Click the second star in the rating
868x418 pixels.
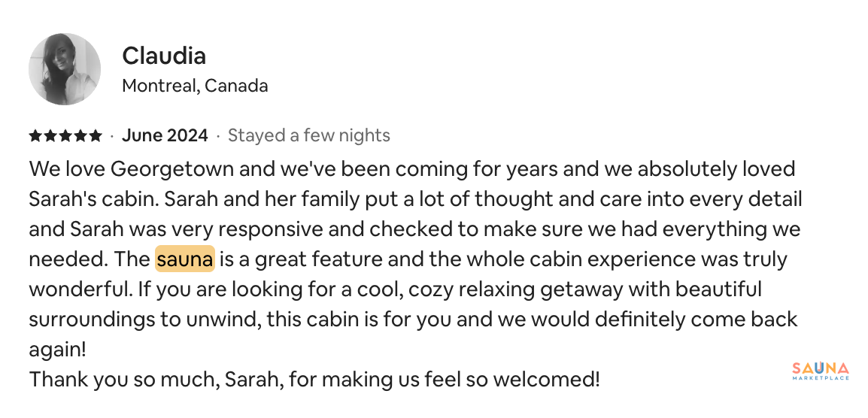(50, 135)
